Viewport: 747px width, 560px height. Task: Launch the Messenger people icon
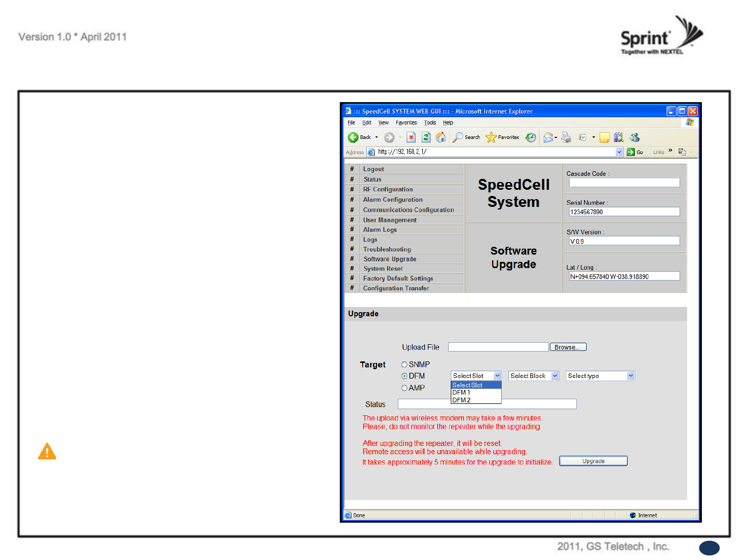click(x=634, y=137)
